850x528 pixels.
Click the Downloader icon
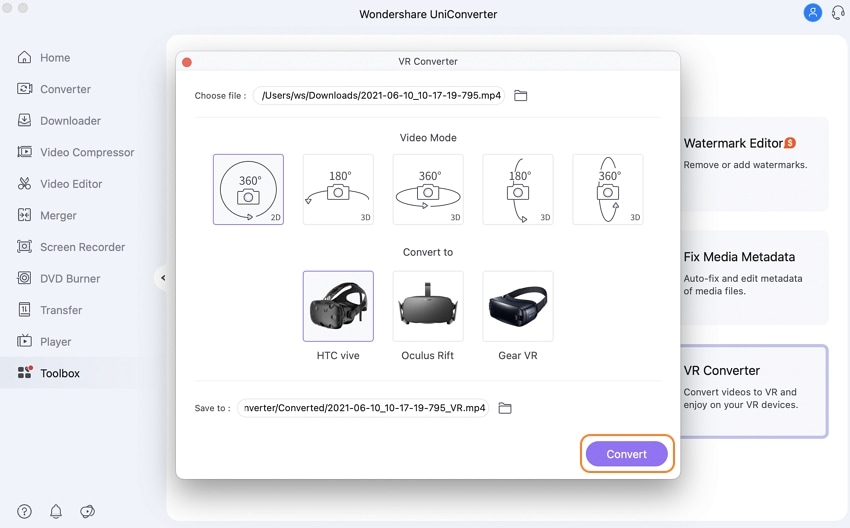click(24, 120)
